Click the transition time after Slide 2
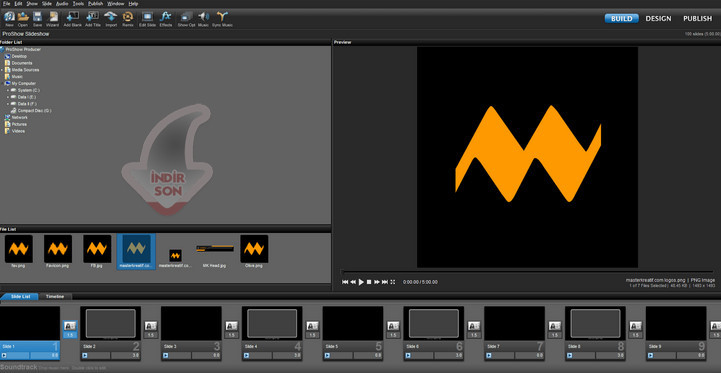 (x=151, y=335)
